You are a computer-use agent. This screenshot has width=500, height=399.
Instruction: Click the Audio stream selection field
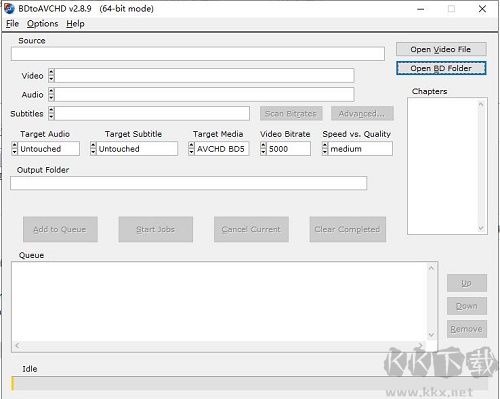(204, 95)
